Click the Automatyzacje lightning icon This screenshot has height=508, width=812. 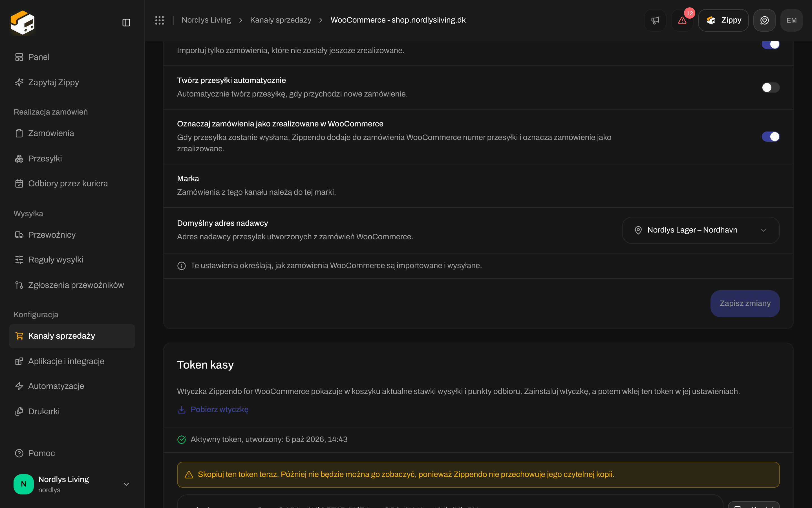[19, 386]
